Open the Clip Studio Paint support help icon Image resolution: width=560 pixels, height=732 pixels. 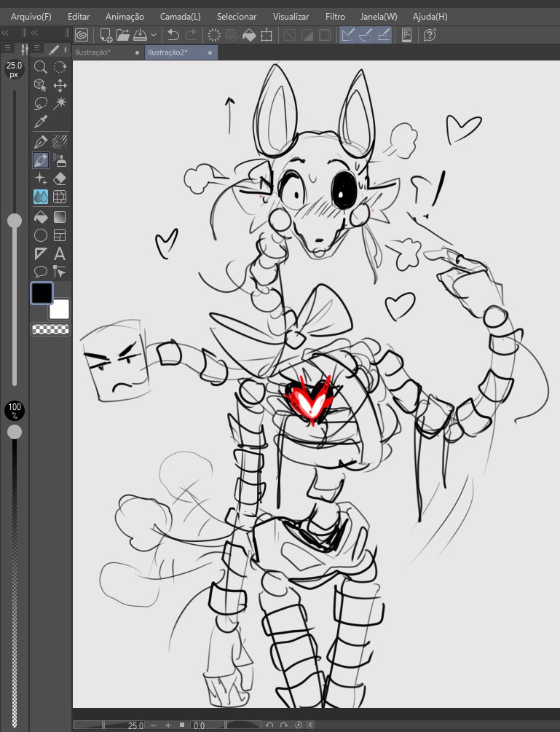430,35
